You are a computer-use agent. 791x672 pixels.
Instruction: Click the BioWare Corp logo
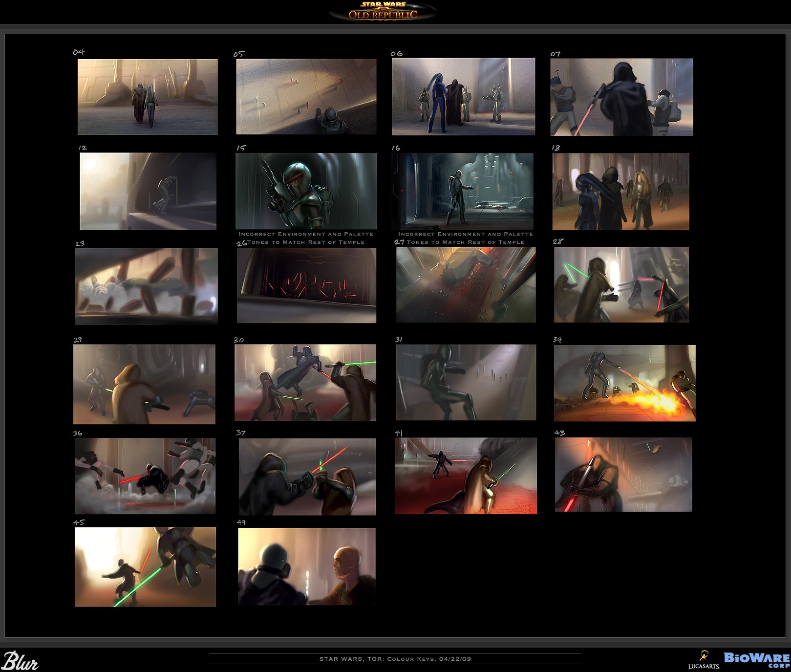coord(757,660)
